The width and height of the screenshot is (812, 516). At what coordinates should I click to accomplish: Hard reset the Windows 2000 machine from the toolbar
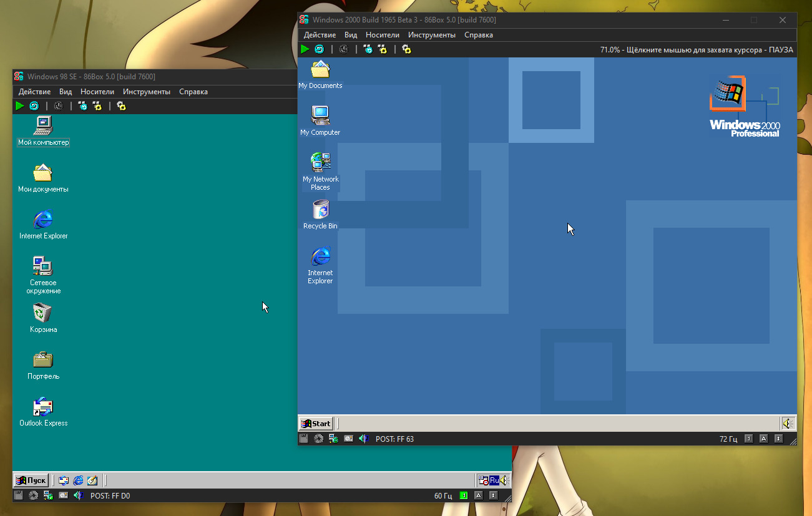pos(319,49)
